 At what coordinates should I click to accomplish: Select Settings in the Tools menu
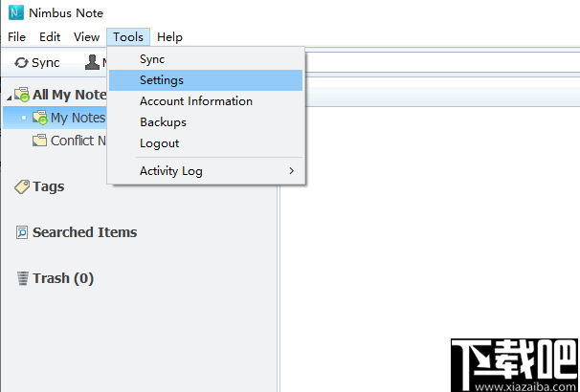[x=206, y=80]
